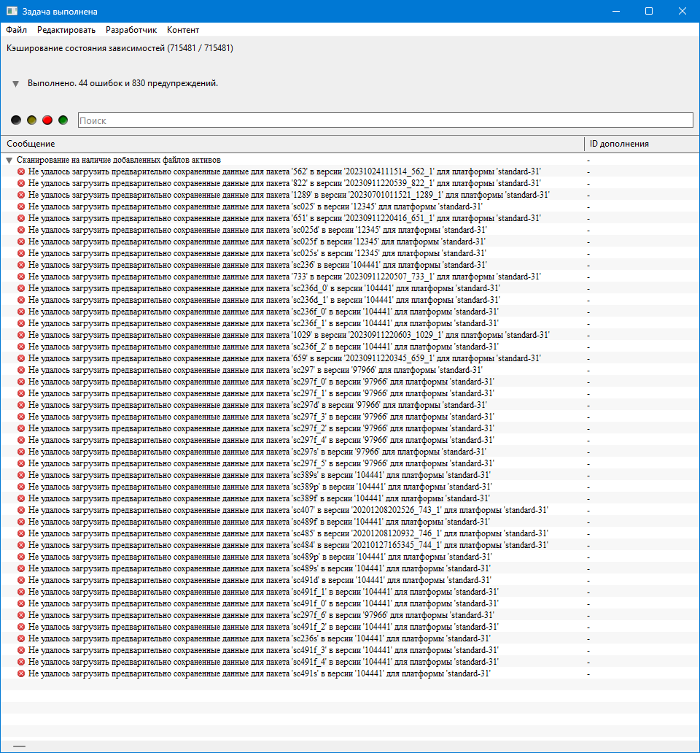700x753 pixels.
Task: Select the error icon beside package 'sc297'
Action: point(21,370)
